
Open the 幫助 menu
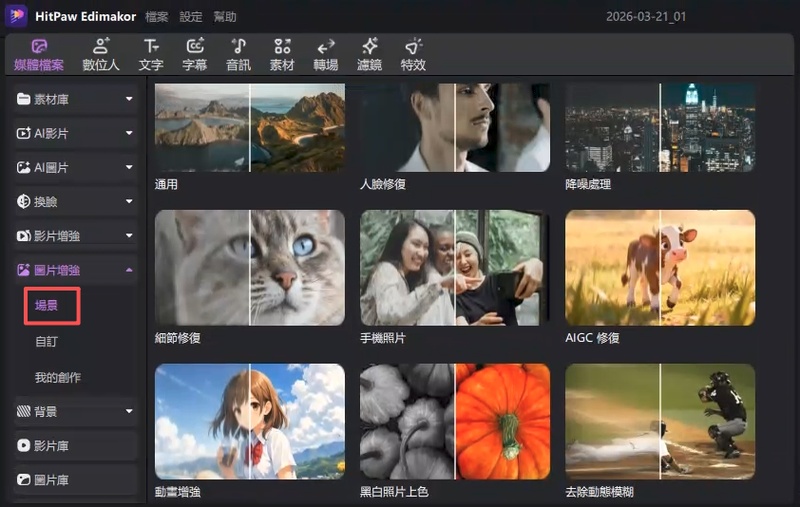(x=225, y=17)
